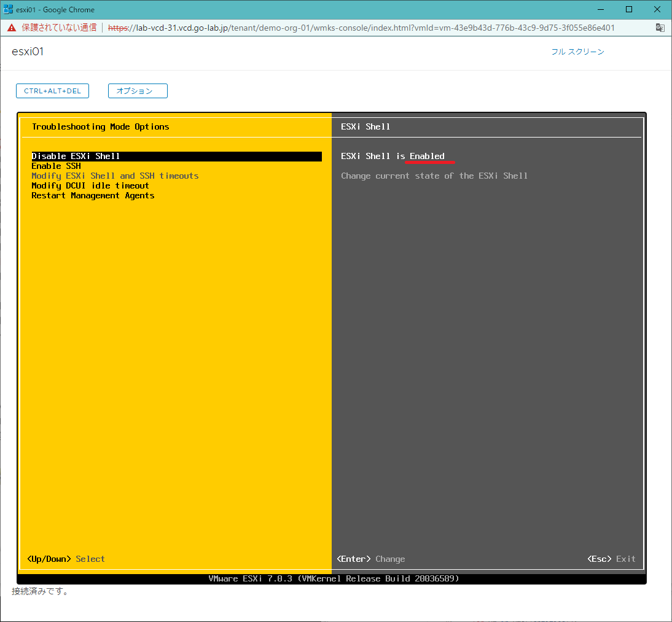Image resolution: width=672 pixels, height=622 pixels.
Task: Click the Troubleshooting Mode Options title
Action: point(101,127)
